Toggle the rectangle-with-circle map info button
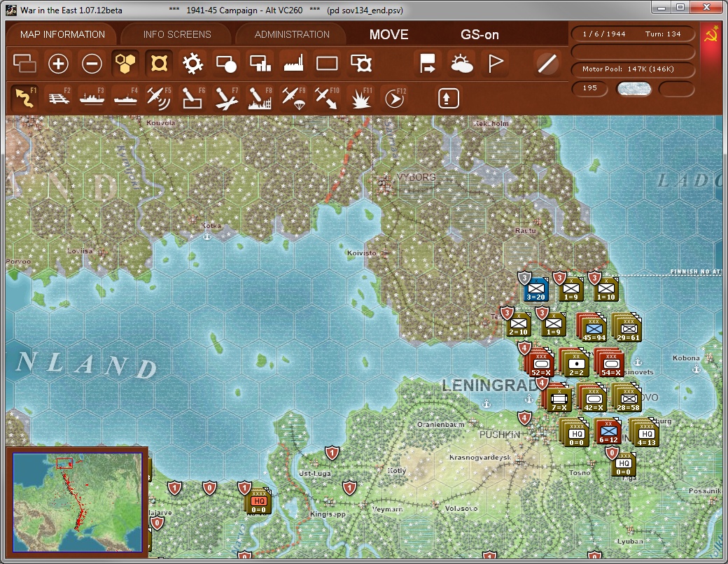 [x=226, y=64]
